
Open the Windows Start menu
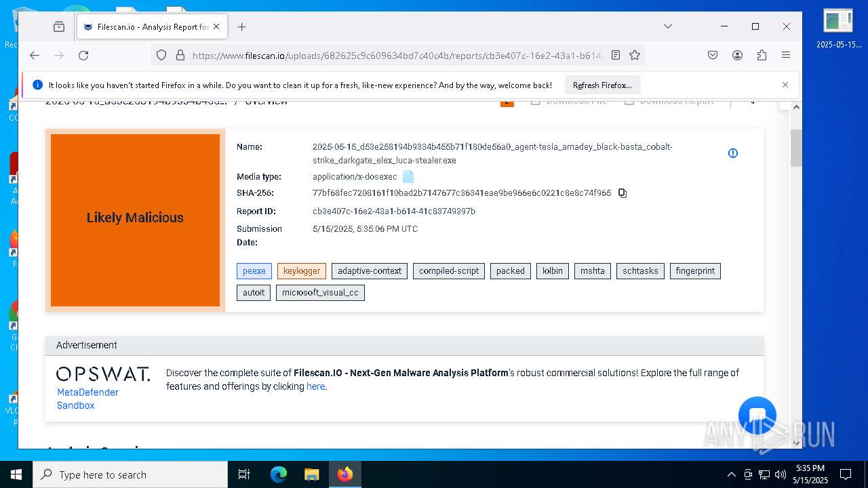pos(16,474)
